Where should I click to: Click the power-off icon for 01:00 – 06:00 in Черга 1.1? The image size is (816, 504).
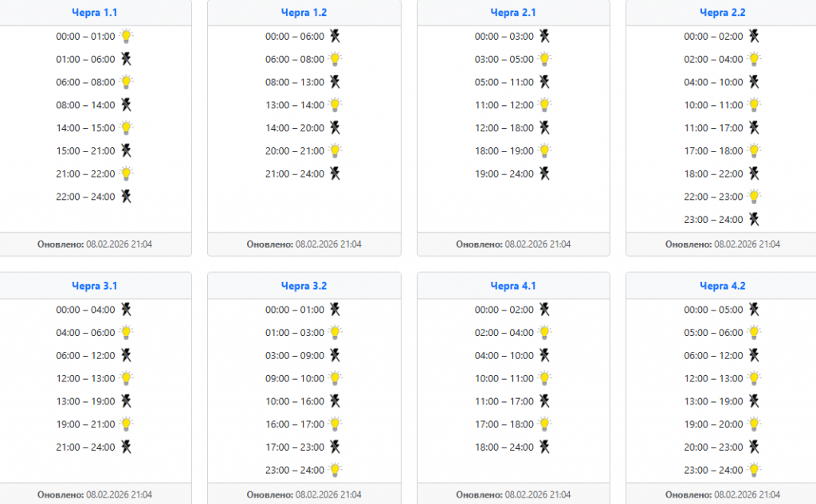(126, 59)
